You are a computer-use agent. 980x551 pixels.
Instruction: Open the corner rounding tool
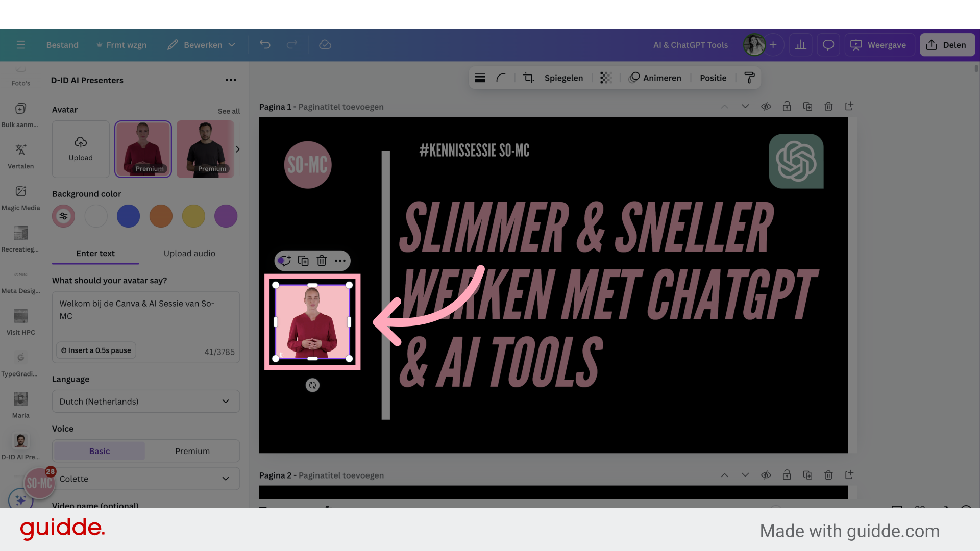coord(501,78)
